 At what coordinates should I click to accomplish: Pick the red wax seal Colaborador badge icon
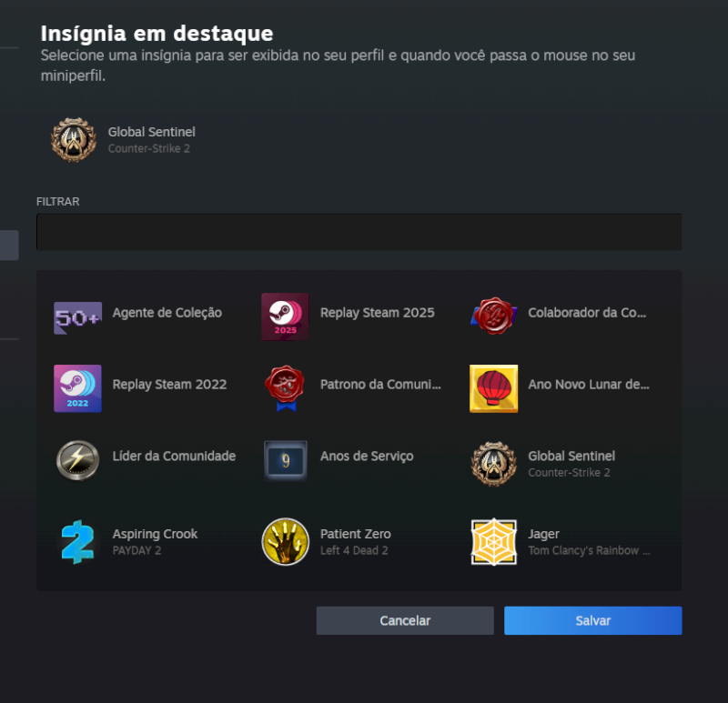(x=493, y=316)
